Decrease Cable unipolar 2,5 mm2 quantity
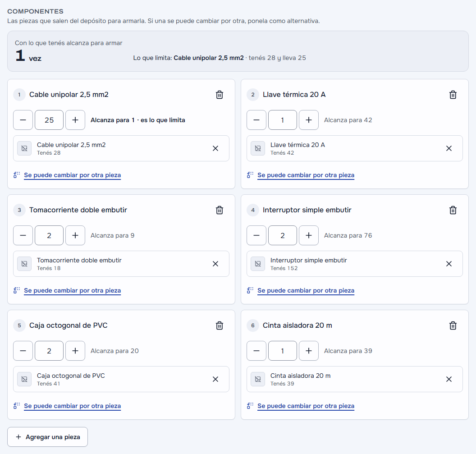476x454 pixels. (23, 120)
